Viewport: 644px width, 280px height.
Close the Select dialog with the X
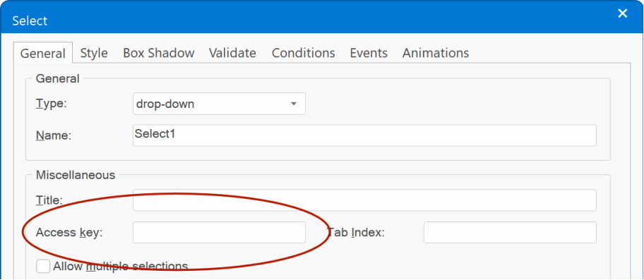coord(623,14)
